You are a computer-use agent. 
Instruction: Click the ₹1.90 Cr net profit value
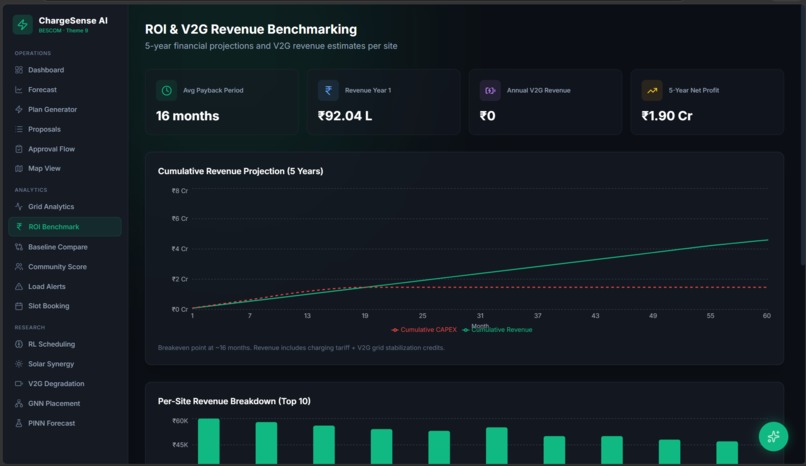click(x=667, y=116)
